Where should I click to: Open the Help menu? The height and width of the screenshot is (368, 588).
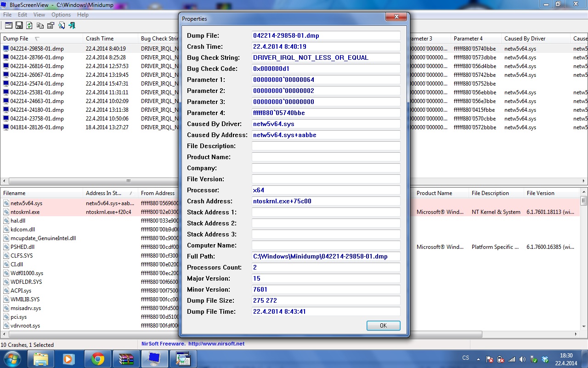tap(83, 15)
